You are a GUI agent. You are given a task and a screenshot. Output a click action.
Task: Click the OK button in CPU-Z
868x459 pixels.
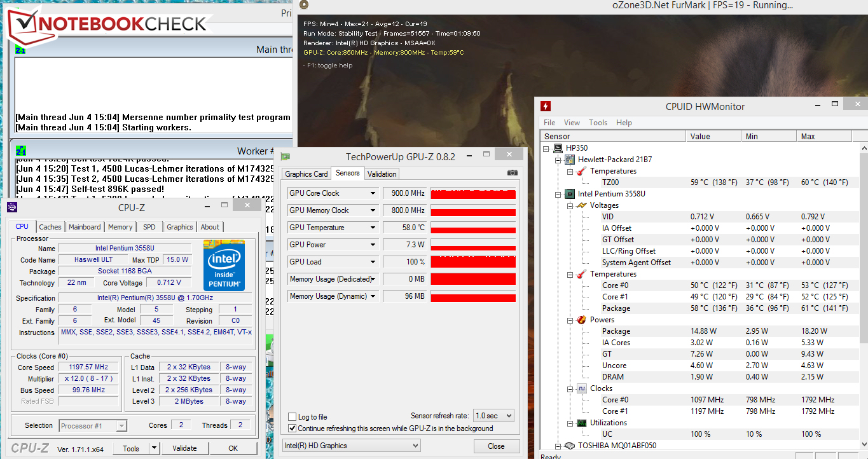233,448
